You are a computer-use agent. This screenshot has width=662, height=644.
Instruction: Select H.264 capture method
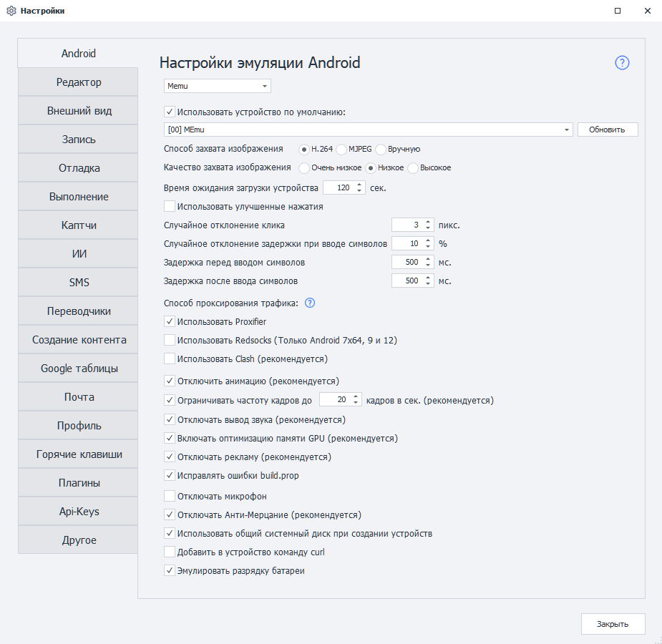click(304, 150)
